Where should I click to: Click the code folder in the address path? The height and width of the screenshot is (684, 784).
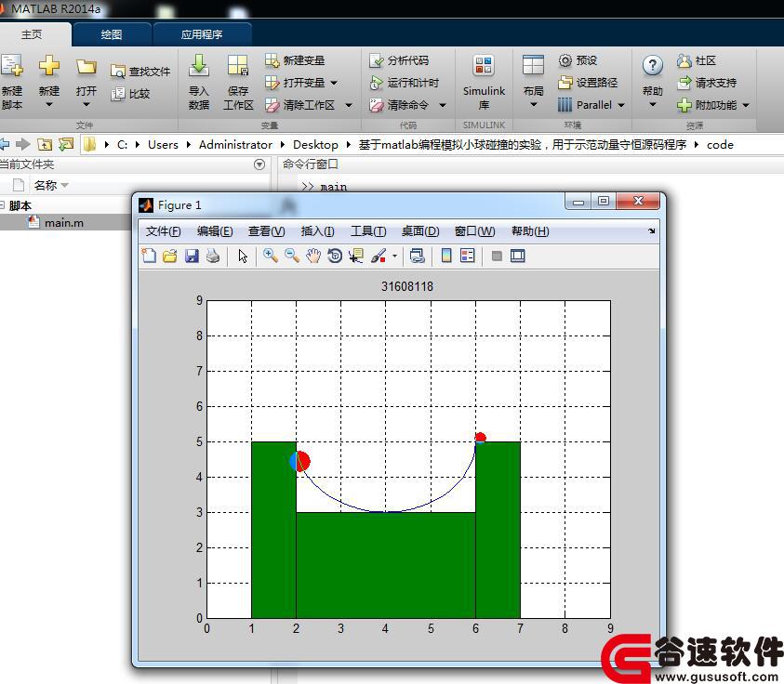[x=720, y=145]
